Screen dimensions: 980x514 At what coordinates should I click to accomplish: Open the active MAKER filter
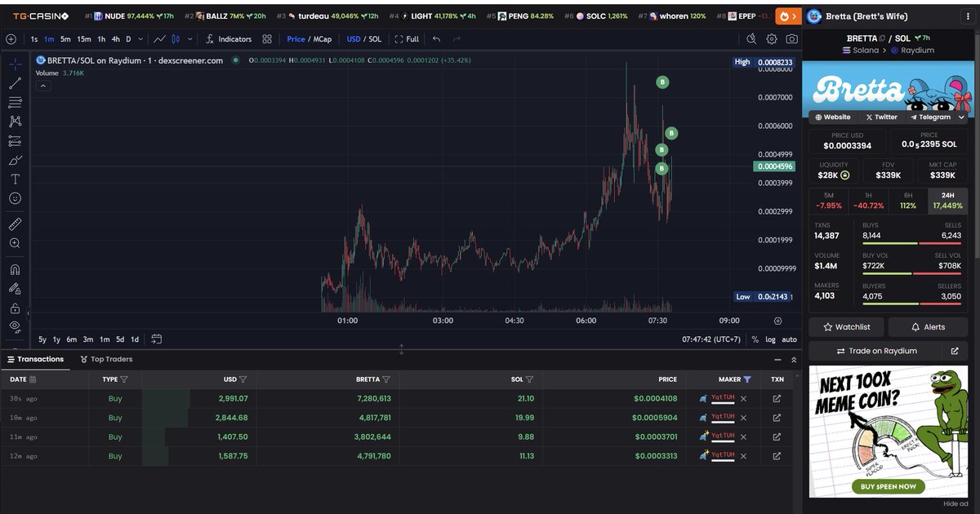(x=747, y=379)
